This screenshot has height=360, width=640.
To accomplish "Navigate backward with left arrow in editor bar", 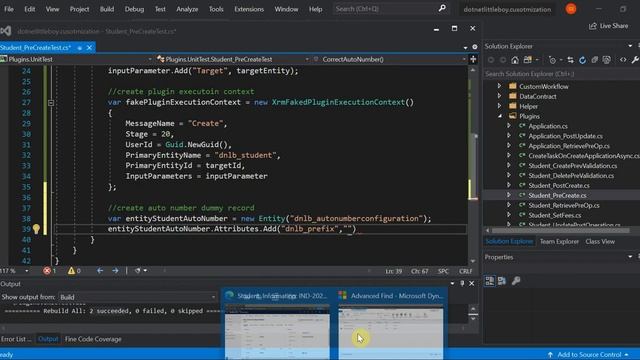I will 100,270.
